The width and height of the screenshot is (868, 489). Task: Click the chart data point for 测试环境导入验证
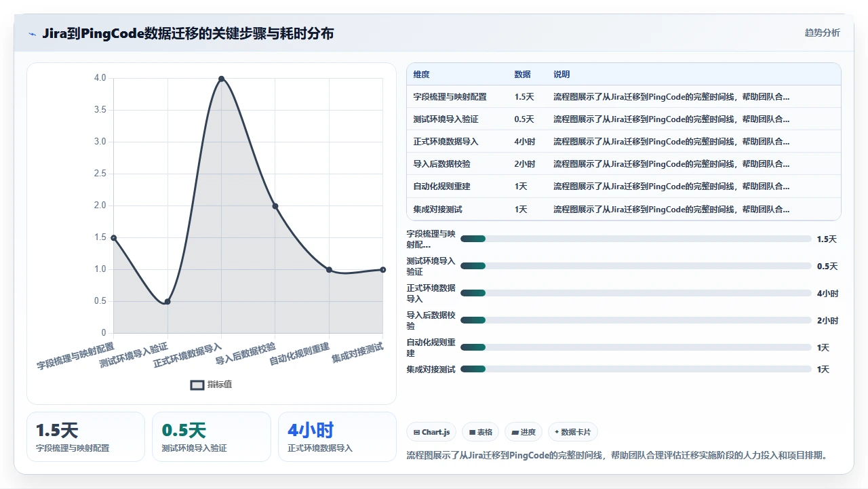(x=167, y=301)
